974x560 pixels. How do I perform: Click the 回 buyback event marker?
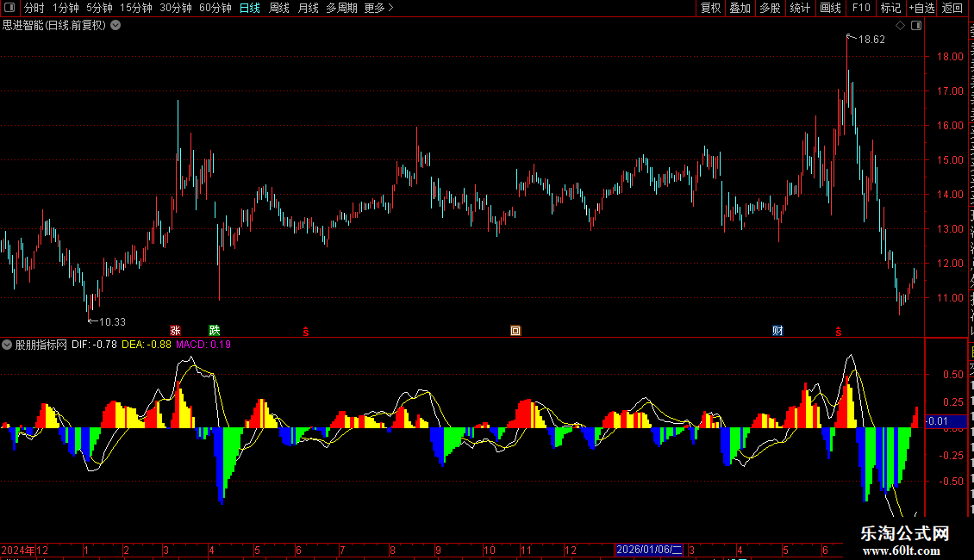[515, 331]
